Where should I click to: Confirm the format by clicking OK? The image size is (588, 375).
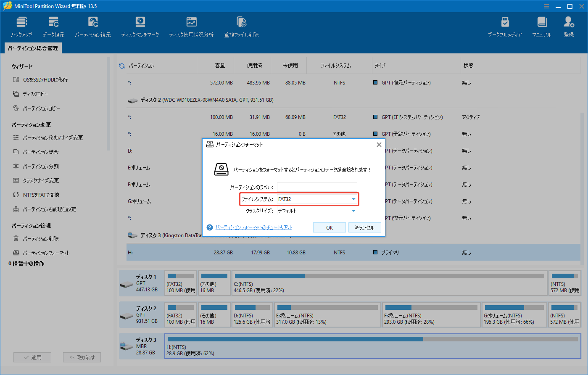coord(329,227)
